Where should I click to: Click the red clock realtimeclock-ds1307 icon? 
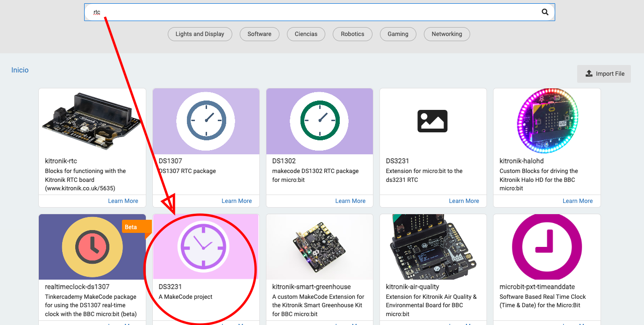[x=92, y=246]
